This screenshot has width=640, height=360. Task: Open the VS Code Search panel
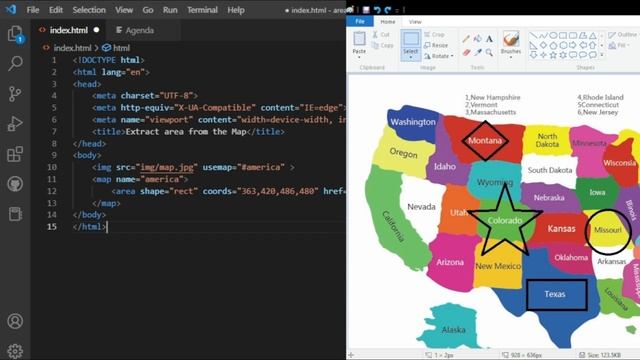tap(15, 63)
